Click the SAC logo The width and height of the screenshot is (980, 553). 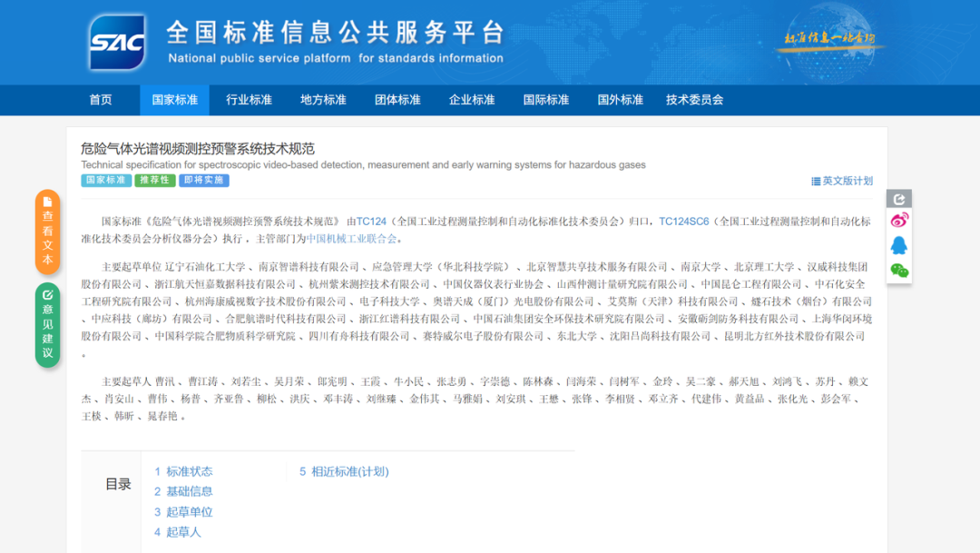117,42
